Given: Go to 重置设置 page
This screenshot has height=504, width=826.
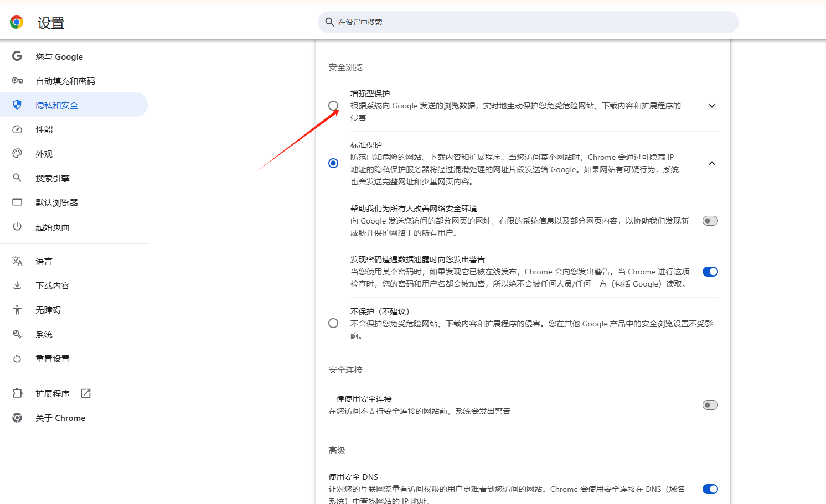Looking at the screenshot, I should [74, 358].
